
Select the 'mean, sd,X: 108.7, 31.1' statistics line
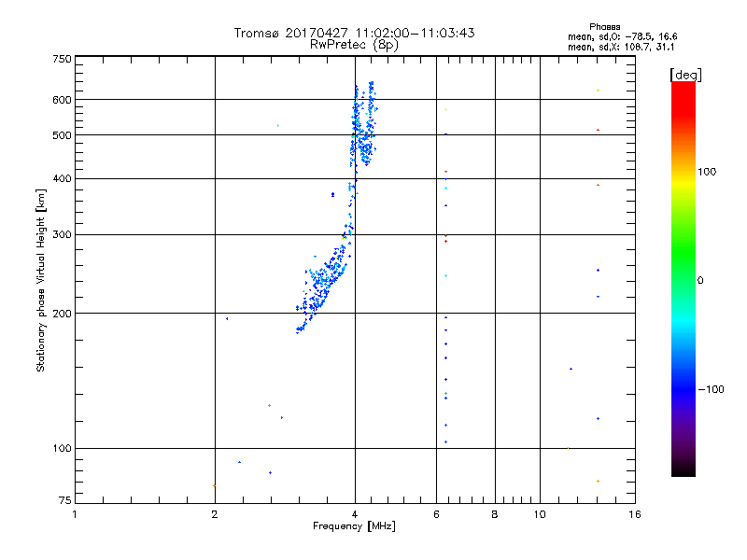pyautogui.click(x=621, y=48)
